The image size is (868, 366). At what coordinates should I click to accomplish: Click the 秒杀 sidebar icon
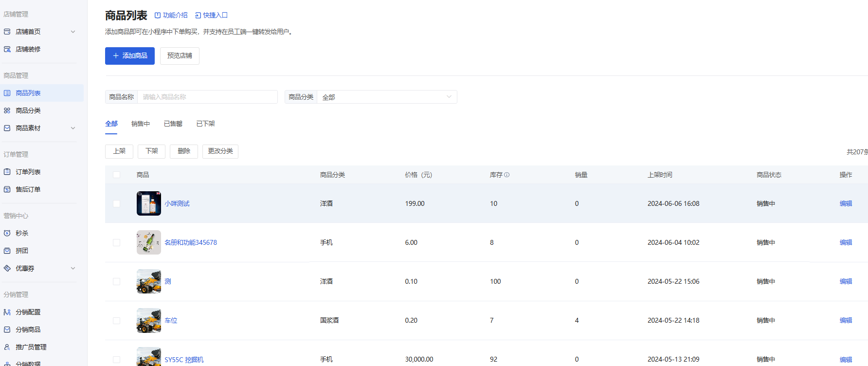tap(7, 233)
